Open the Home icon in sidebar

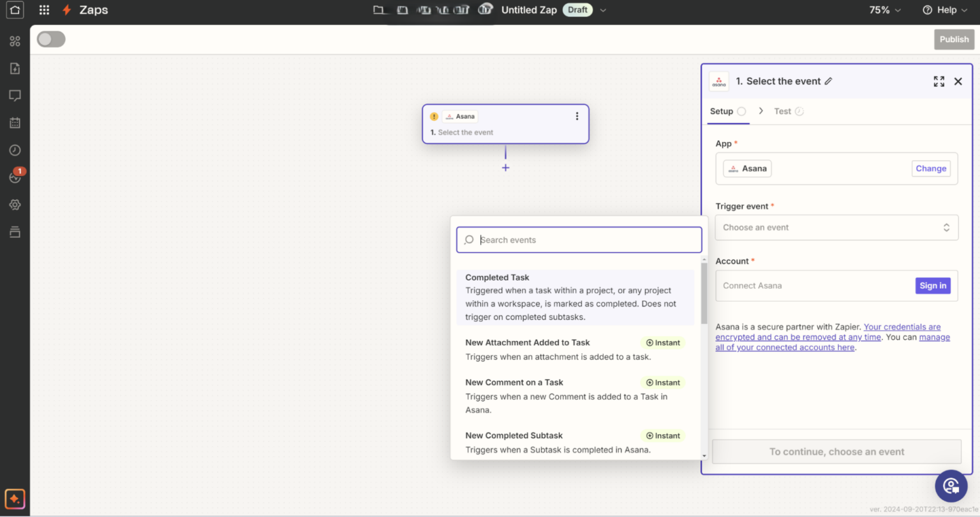click(15, 10)
